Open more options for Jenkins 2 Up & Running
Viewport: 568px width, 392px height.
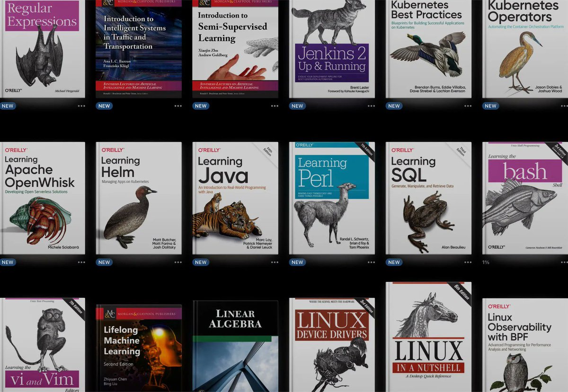[371, 106]
